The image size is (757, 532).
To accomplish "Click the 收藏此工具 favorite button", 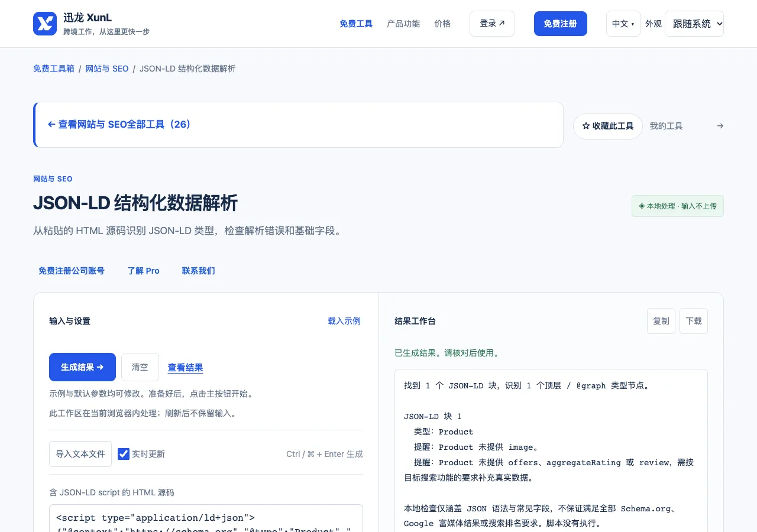I will click(x=608, y=126).
